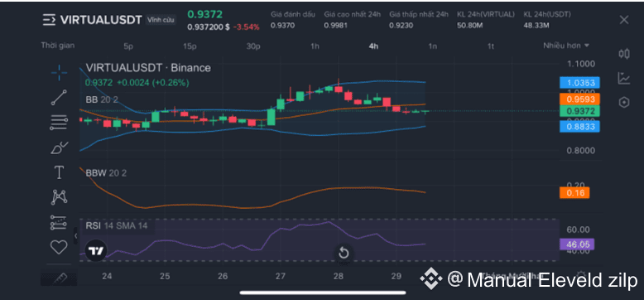Click the -3.54% change value
The width and height of the screenshot is (644, 300).
(247, 27)
